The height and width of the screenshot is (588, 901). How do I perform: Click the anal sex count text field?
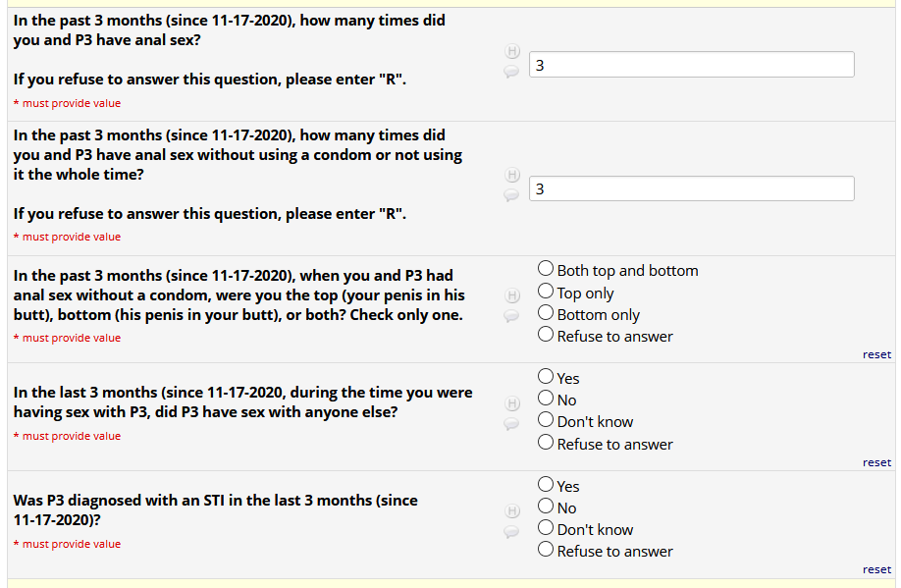(691, 65)
